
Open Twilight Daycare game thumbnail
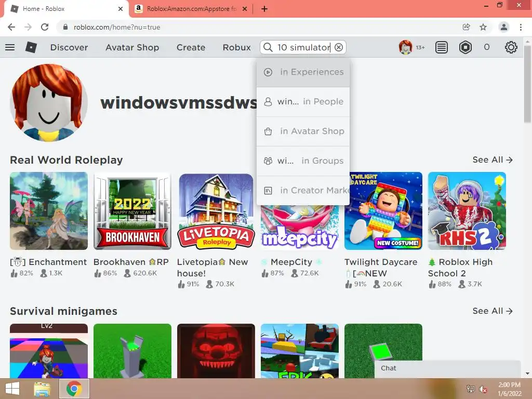383,211
